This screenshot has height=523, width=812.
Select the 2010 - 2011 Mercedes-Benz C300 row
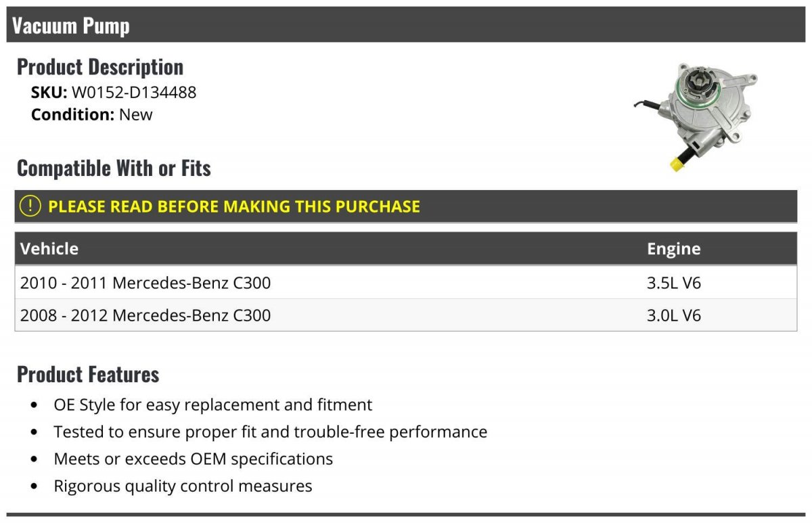145,283
